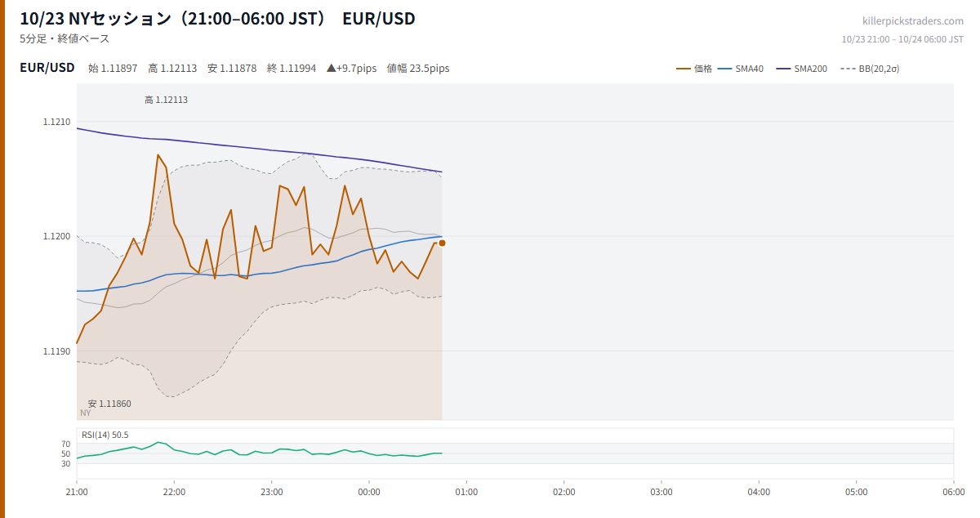Click the date range 10/23 21:00 – 10/24 06:00 JST
Image resolution: width=980 pixels, height=518 pixels.
902,39
